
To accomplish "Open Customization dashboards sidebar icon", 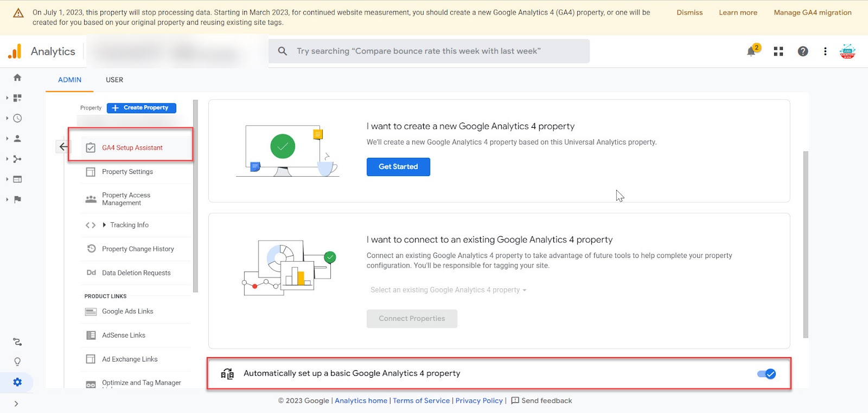I will click(17, 98).
